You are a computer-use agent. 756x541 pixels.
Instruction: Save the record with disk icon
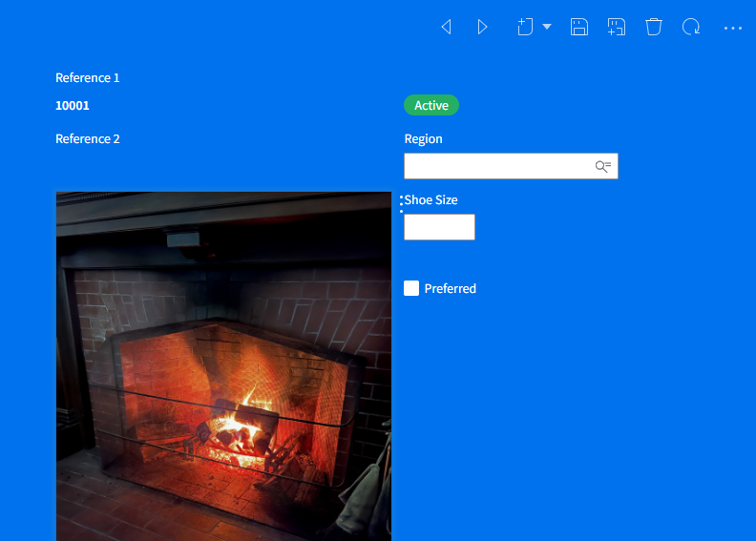point(579,27)
